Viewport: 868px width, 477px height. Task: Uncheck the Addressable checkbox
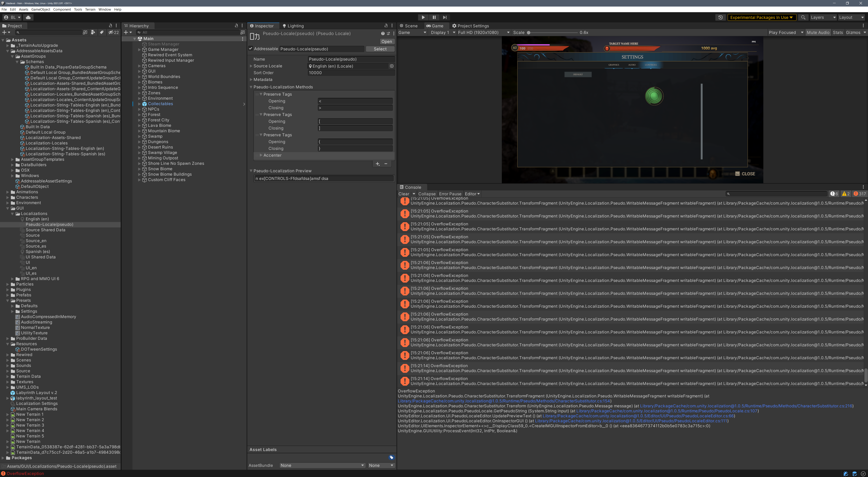(251, 49)
